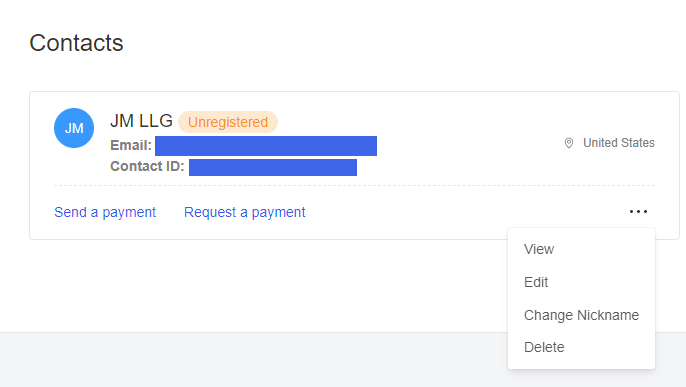Click the location pin icon

coord(569,143)
